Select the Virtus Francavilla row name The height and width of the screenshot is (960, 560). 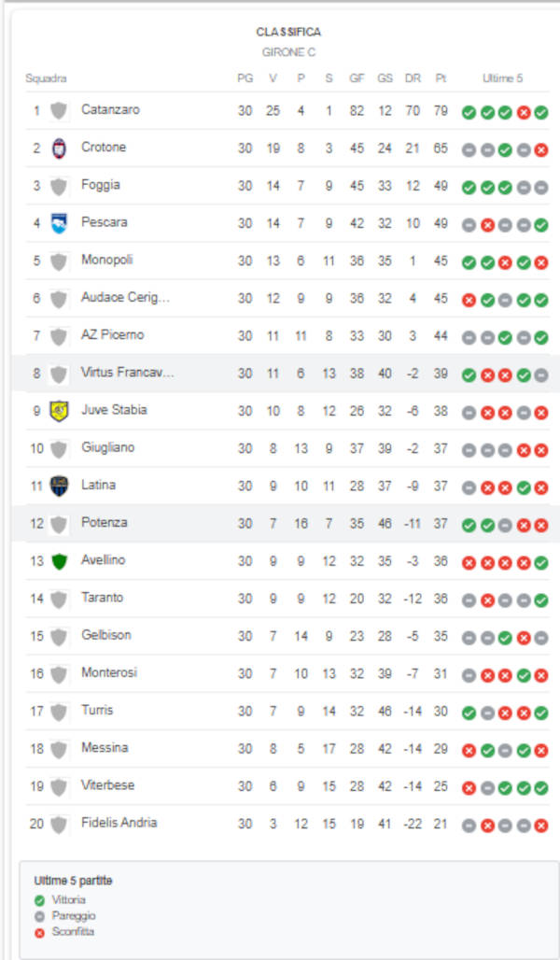[x=127, y=373]
